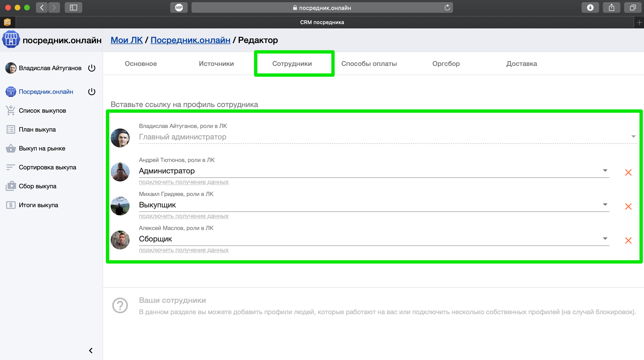Click the question mark help icon
Viewport: 644px width, 360px height.
120,305
